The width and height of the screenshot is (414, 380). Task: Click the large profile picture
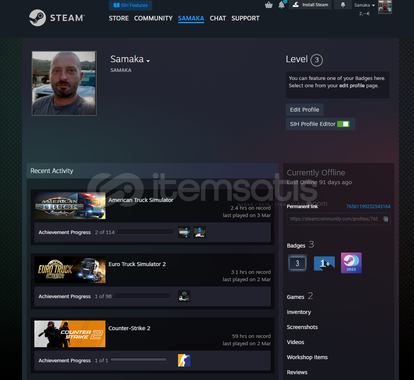tap(64, 83)
